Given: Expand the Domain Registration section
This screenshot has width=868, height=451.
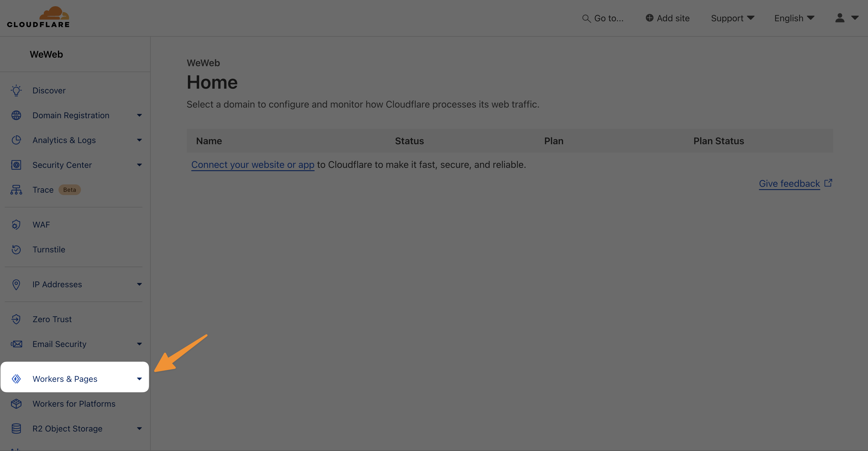Looking at the screenshot, I should (x=139, y=115).
